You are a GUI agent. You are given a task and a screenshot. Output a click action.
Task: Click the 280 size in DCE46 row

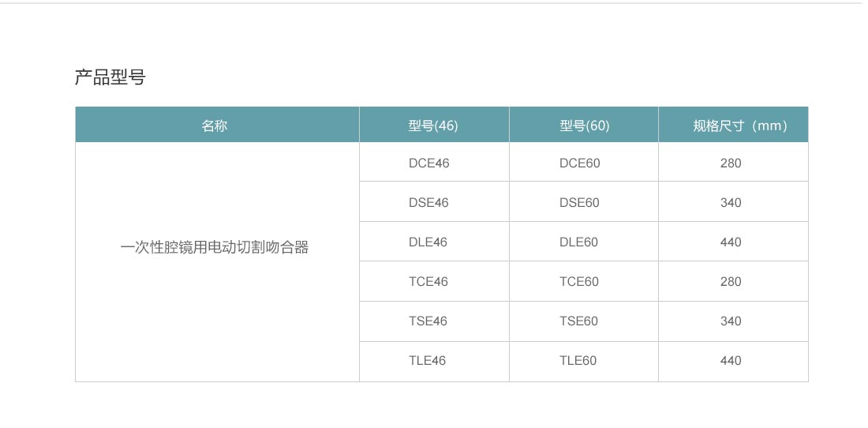point(734,162)
